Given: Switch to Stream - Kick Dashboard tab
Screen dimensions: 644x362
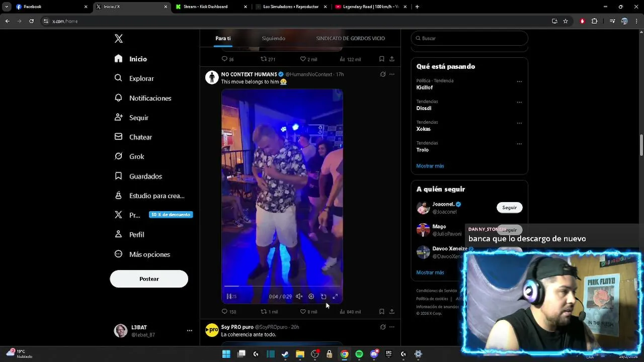Looking at the screenshot, I should 211,7.
